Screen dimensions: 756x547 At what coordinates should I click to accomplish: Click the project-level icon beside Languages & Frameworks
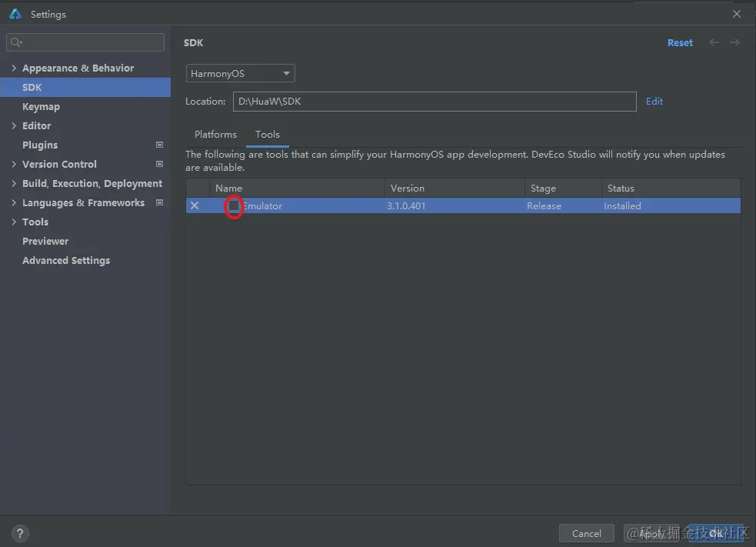pyautogui.click(x=160, y=202)
